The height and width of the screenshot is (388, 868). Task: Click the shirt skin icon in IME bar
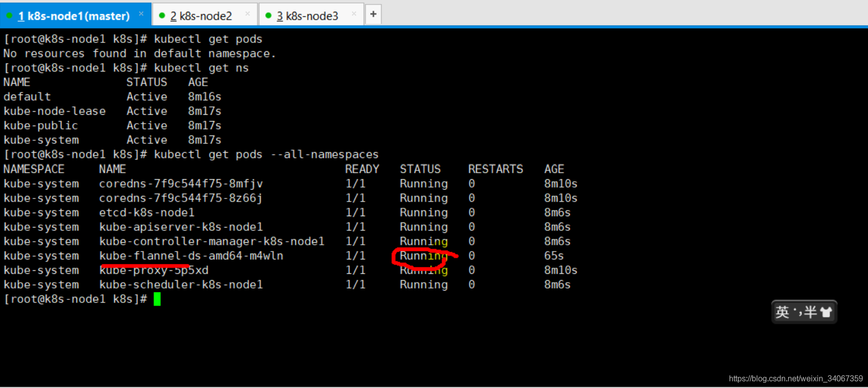pos(826,312)
